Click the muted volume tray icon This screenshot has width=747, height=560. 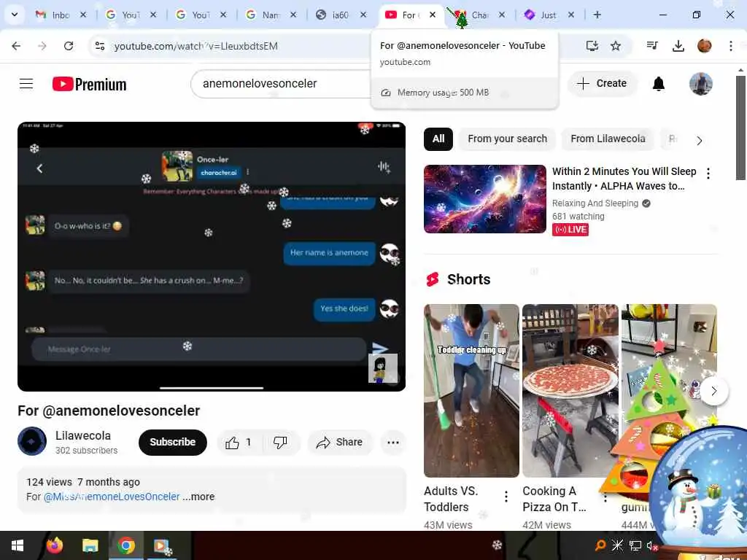tap(651, 545)
